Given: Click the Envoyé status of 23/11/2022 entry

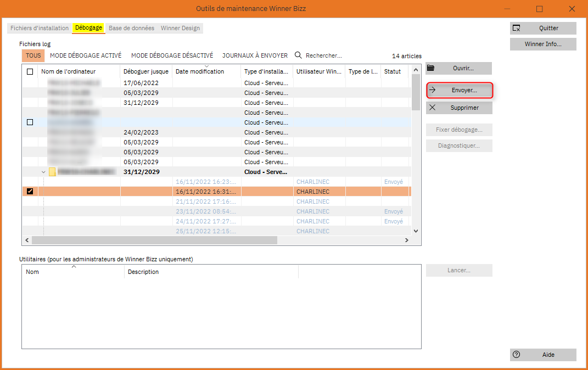Looking at the screenshot, I should click(394, 211).
